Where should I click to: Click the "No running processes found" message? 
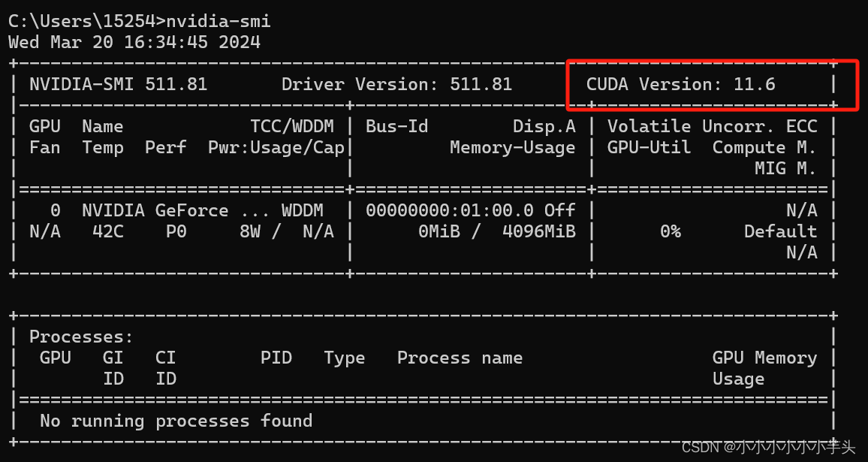[x=176, y=421]
